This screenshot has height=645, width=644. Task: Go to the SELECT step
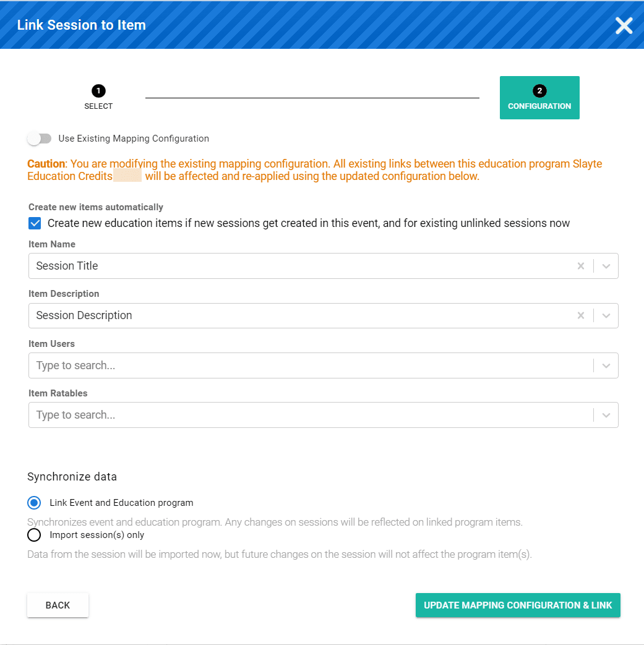(x=98, y=98)
